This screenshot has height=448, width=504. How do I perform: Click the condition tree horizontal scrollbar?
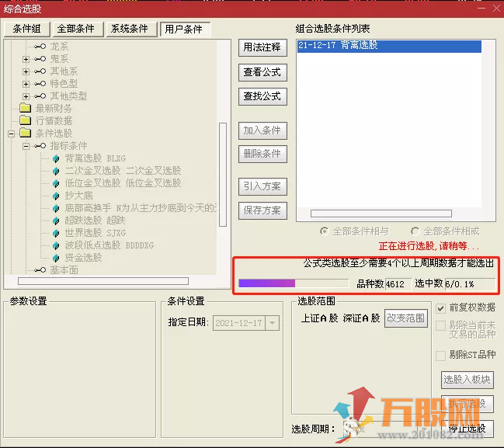tap(103, 281)
